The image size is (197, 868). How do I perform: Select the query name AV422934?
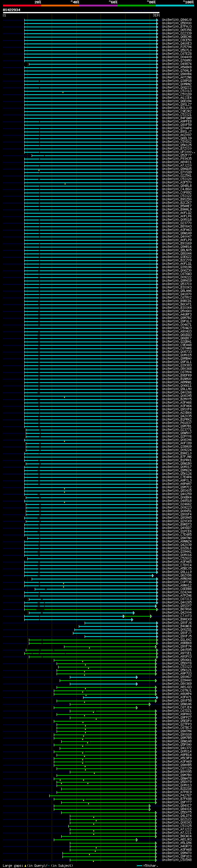point(11,10)
